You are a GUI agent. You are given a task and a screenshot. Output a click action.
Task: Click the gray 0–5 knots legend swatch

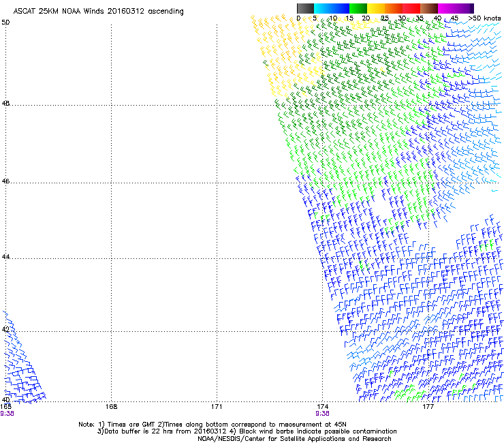tap(305, 8)
